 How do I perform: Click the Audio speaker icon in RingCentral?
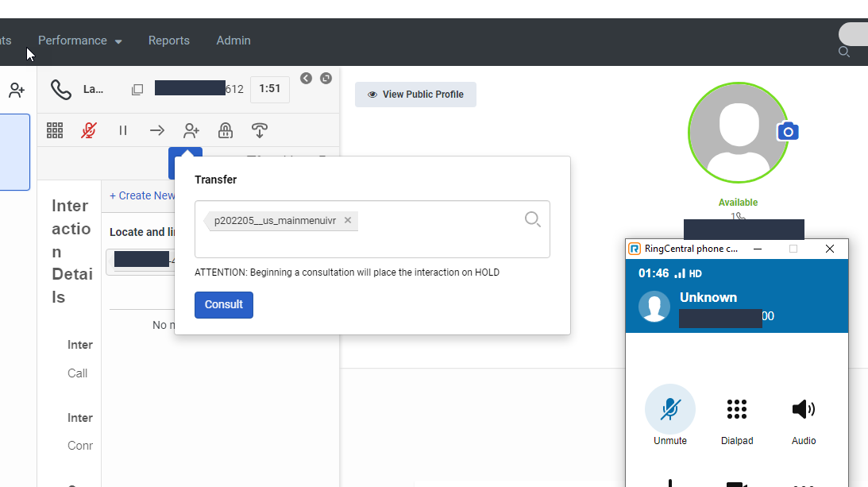point(803,408)
